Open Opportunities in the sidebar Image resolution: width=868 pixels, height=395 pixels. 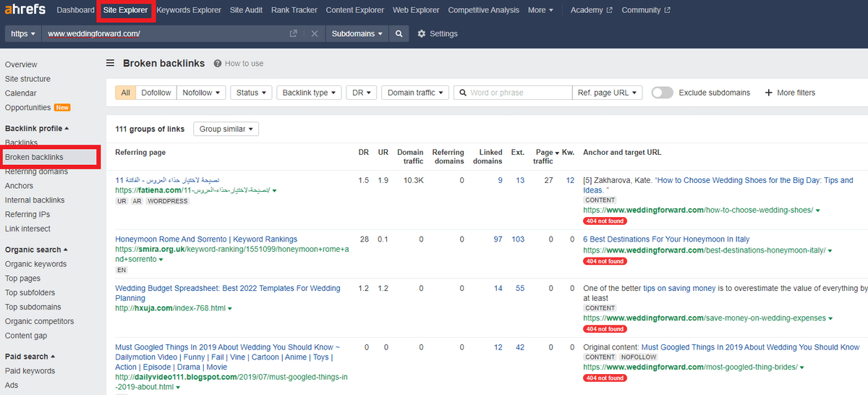pyautogui.click(x=27, y=108)
